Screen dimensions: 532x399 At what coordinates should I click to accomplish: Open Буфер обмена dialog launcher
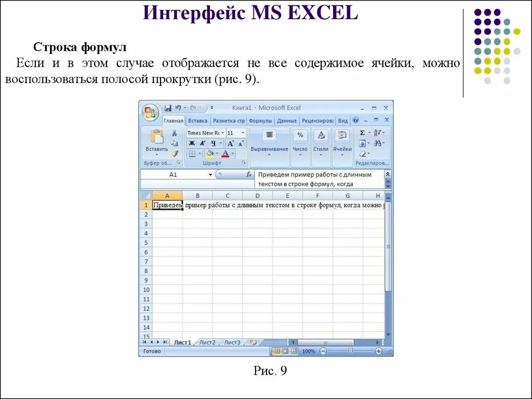point(179,163)
